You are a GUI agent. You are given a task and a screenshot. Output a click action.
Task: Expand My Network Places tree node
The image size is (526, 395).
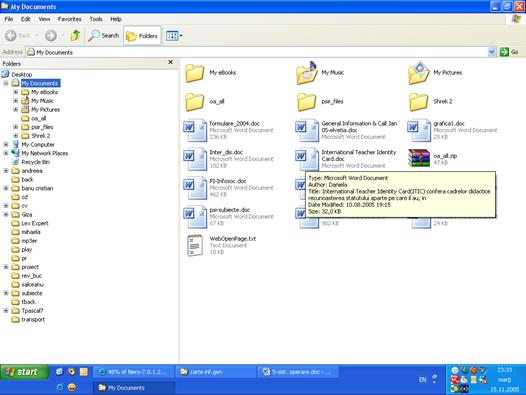pos(6,153)
